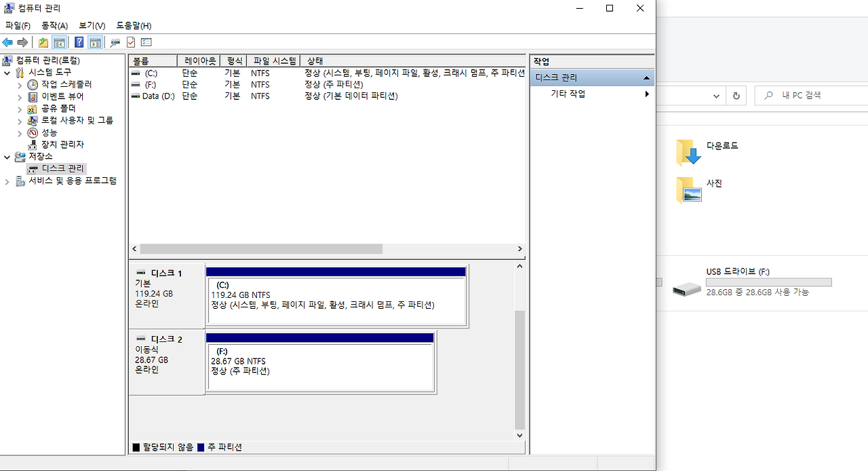Click the vertical scrollbar in disk graphical view
The height and width of the screenshot is (471, 868).
pos(520,370)
